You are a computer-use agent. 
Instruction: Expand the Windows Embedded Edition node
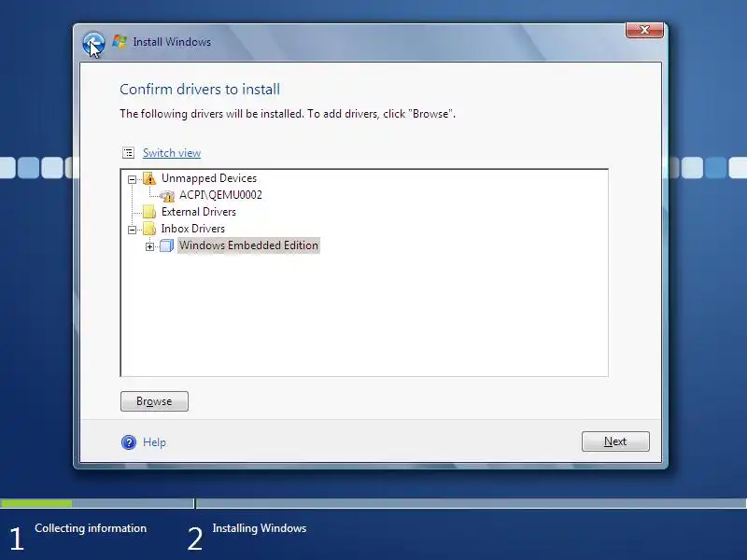click(149, 246)
